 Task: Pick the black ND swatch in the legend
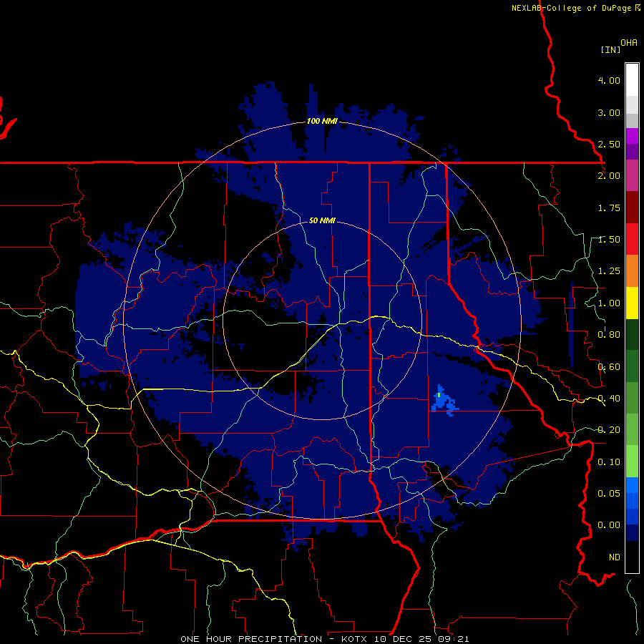click(x=632, y=557)
